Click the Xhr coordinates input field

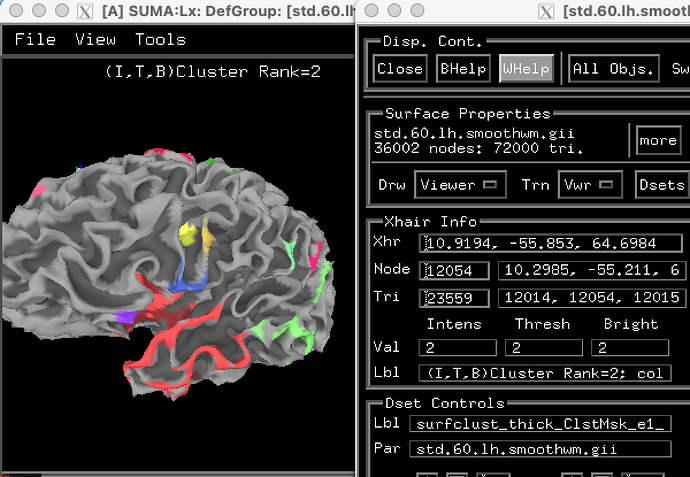551,243
